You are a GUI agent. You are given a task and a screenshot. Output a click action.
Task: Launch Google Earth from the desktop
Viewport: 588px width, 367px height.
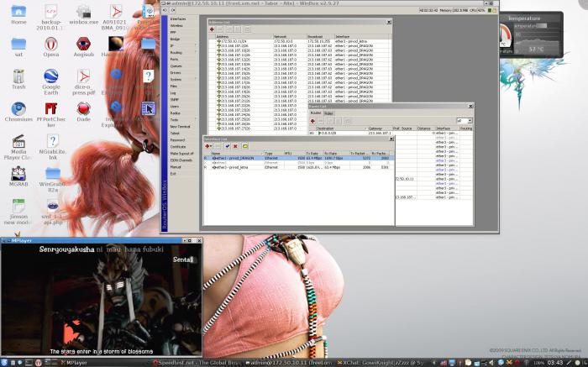point(51,82)
